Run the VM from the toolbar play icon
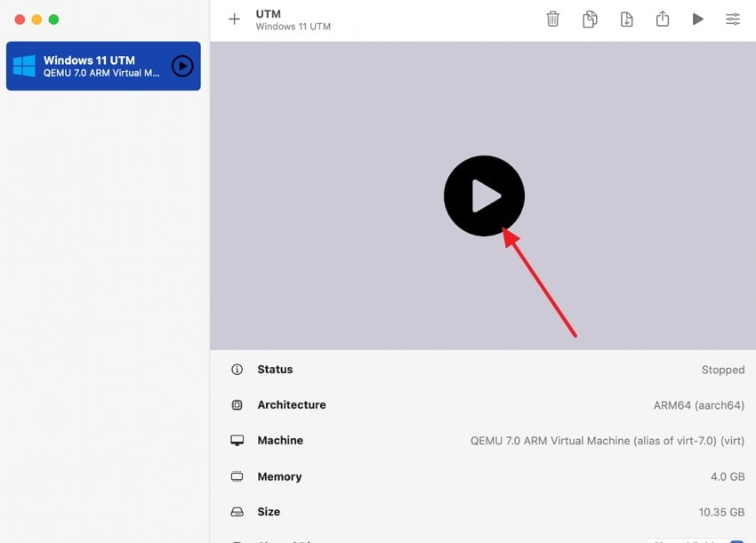 coord(697,20)
